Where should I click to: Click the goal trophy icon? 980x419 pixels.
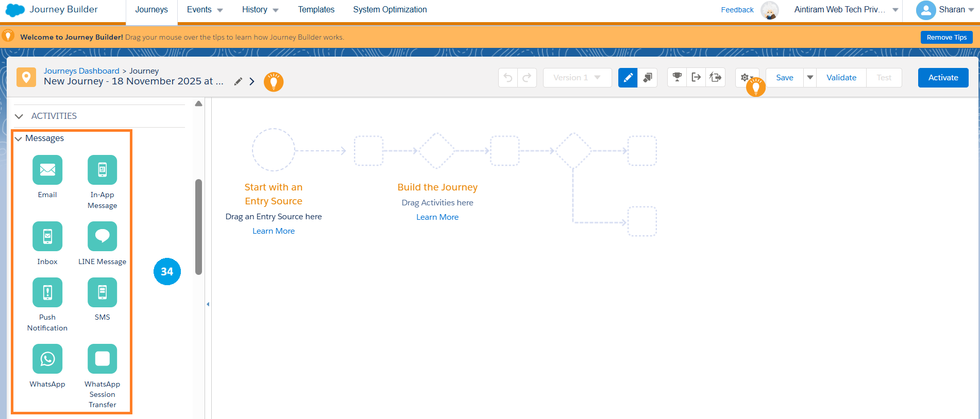tap(677, 78)
